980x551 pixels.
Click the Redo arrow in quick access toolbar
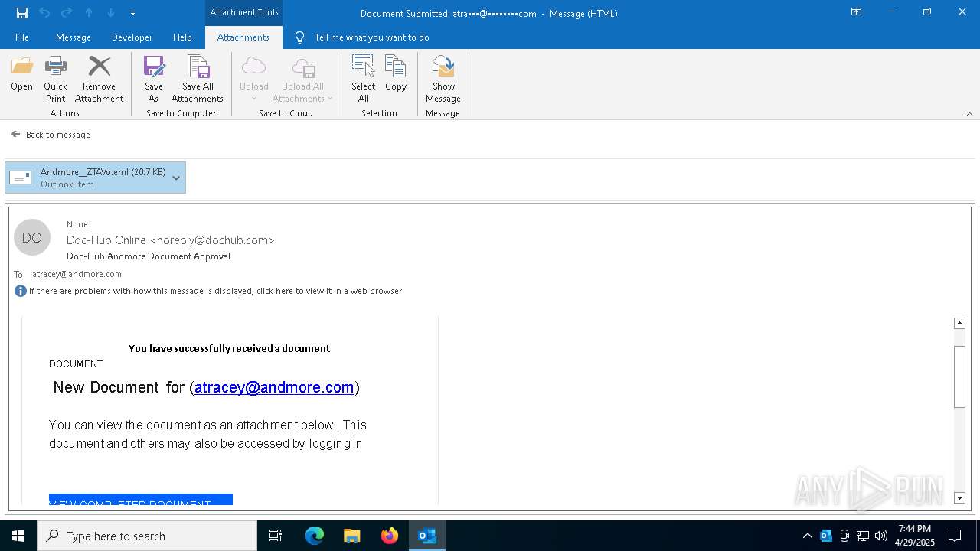(67, 13)
